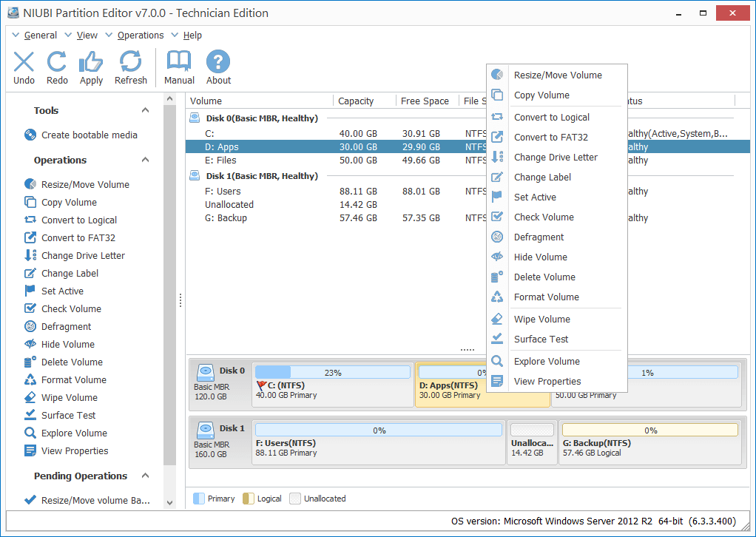Screen dimensions: 756x537
Task: Select Defragment in the left sidebar
Action: [x=58, y=326]
